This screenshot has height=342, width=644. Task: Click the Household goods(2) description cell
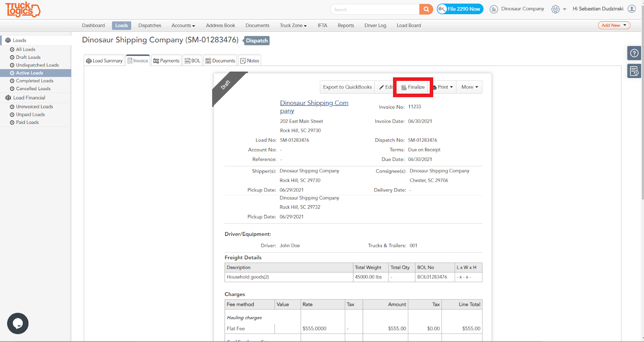(289, 277)
